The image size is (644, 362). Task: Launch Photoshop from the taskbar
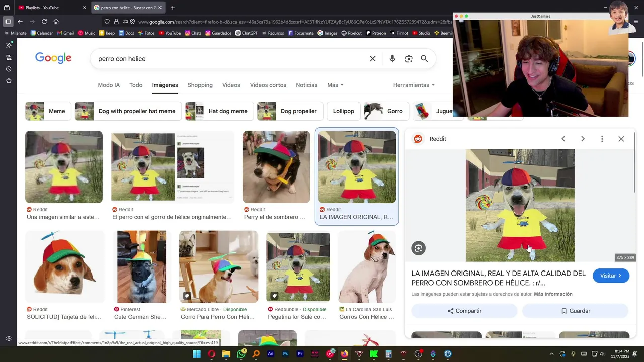coord(285,354)
